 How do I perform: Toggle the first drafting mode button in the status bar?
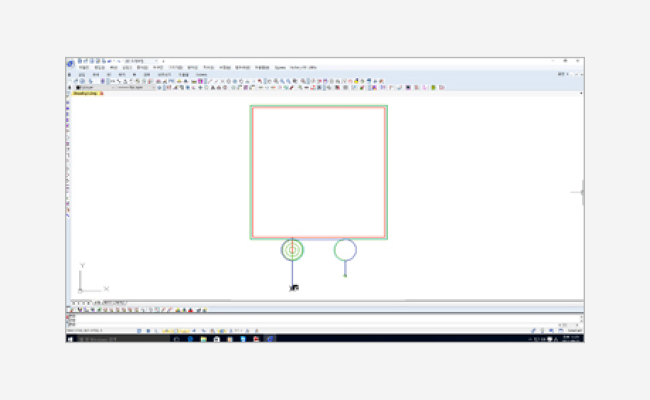click(138, 330)
